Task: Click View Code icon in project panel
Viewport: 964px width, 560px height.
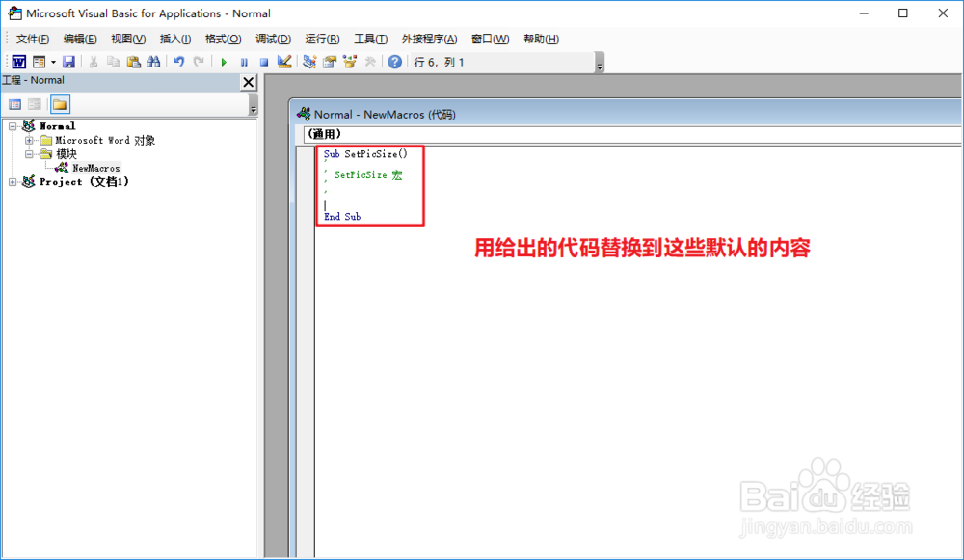Action: (x=14, y=104)
